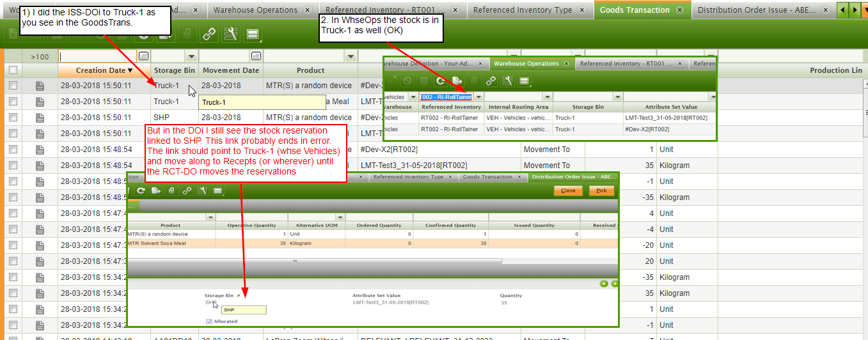Switch to the Referenced Inventory Type tab
868x340 pixels.
(523, 10)
